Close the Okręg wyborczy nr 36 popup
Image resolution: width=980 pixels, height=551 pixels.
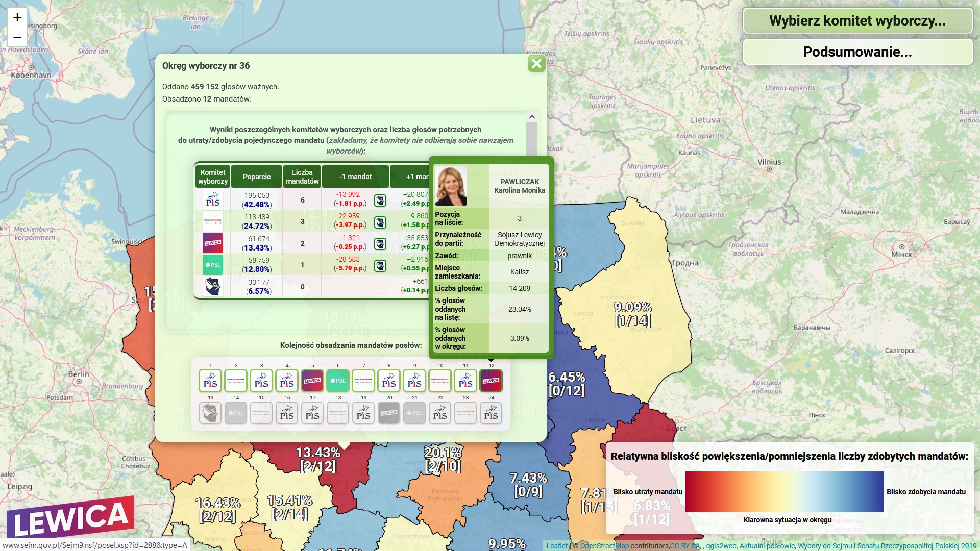click(x=536, y=64)
